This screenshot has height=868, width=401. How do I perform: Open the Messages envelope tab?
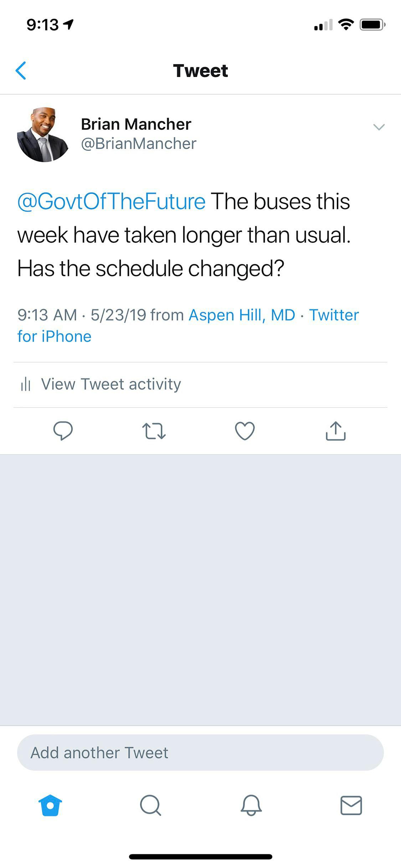351,805
